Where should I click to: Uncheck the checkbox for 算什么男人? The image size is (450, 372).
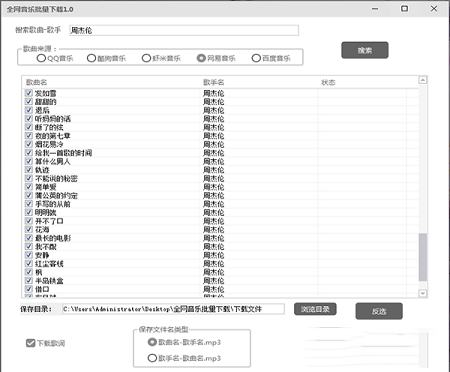[29, 161]
